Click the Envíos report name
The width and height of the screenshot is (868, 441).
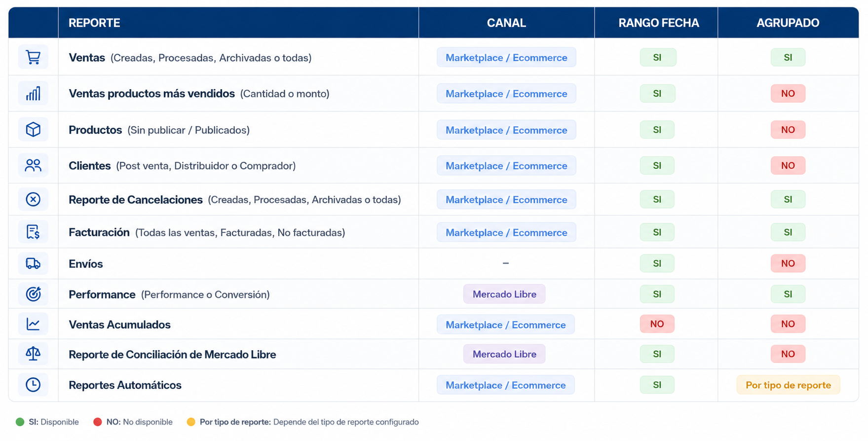pos(86,264)
